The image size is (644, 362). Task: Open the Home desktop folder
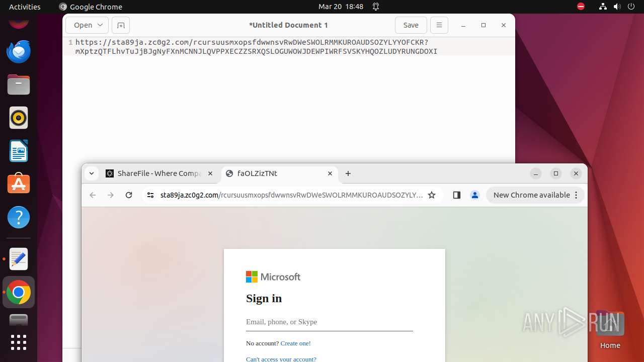(610, 330)
